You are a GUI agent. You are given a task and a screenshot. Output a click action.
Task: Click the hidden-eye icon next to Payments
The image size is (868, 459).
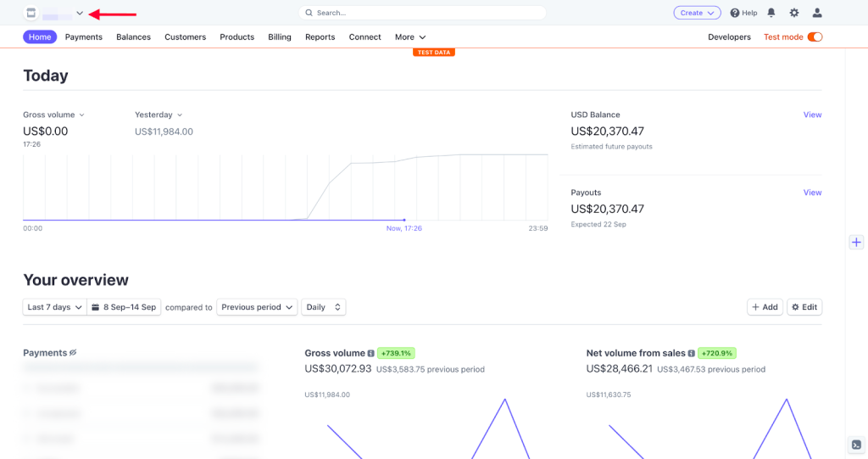point(73,353)
